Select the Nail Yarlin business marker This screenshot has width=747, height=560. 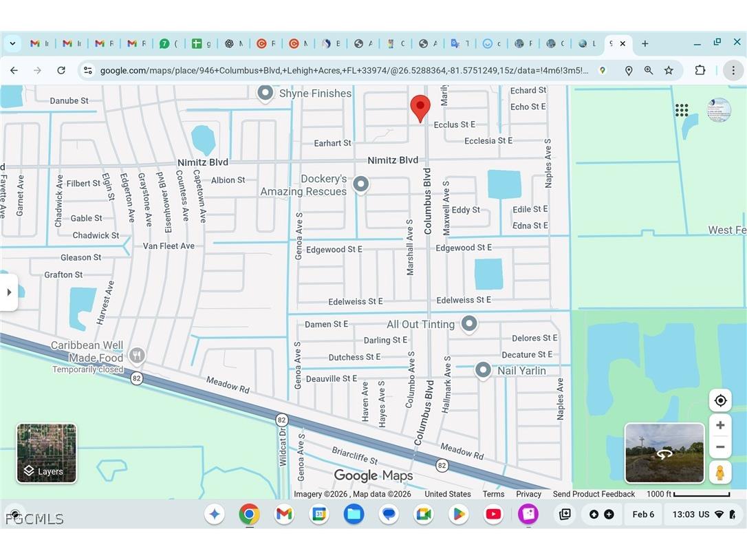483,370
